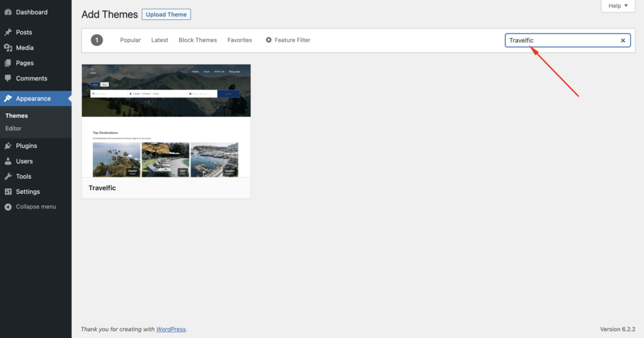
Task: Open the Editor submenu item
Action: coord(13,128)
